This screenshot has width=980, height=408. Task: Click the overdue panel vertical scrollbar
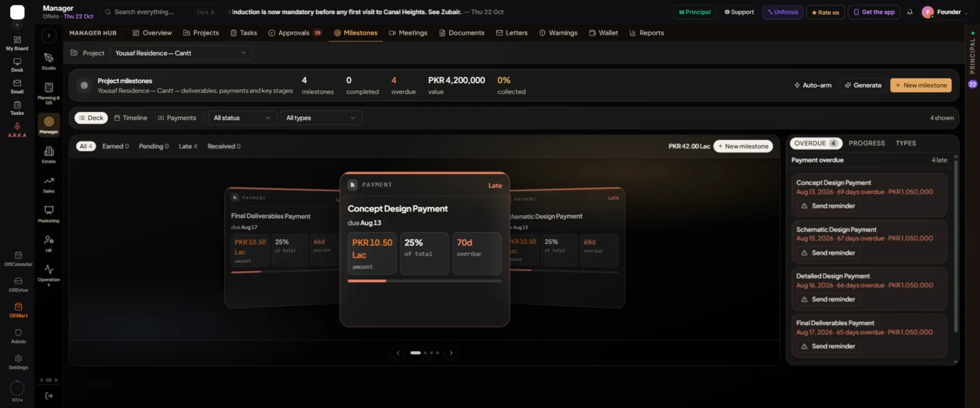point(956,246)
